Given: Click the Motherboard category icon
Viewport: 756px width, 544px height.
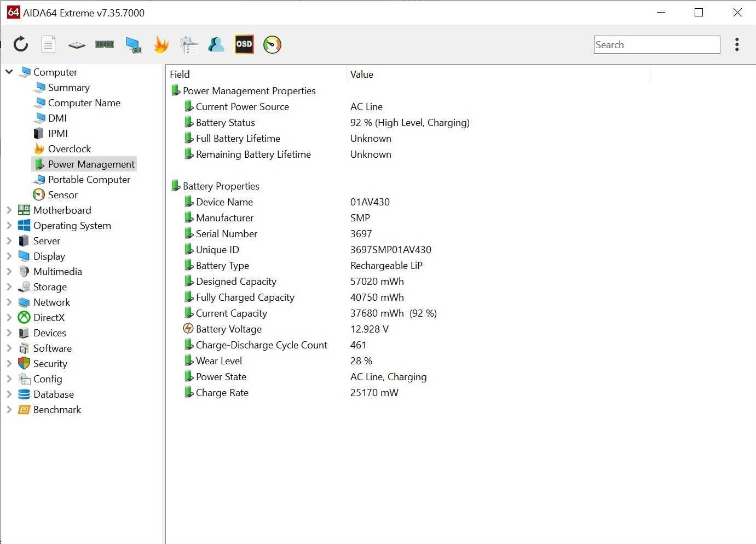Looking at the screenshot, I should pos(24,210).
